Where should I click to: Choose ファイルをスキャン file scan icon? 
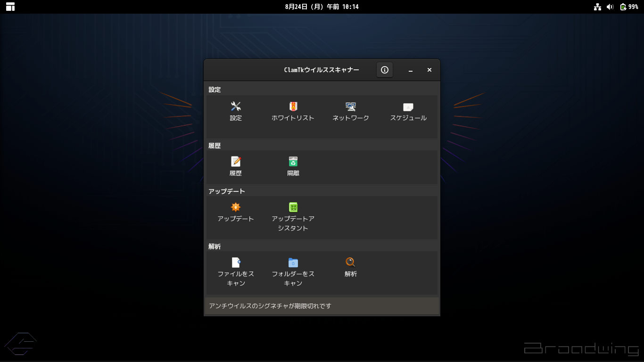click(x=236, y=263)
